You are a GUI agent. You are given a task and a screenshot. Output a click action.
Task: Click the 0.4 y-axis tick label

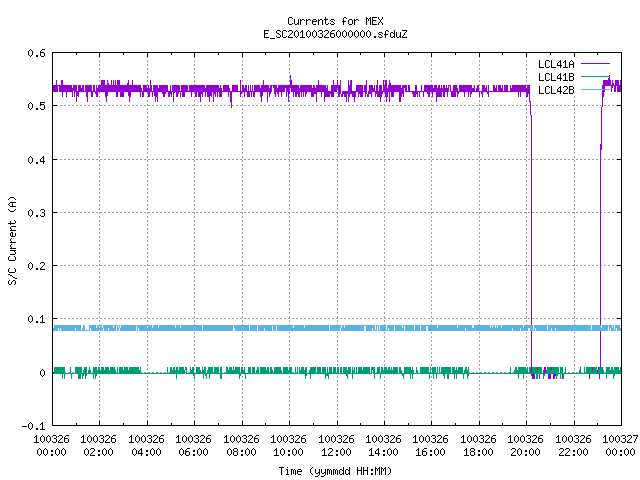point(36,160)
